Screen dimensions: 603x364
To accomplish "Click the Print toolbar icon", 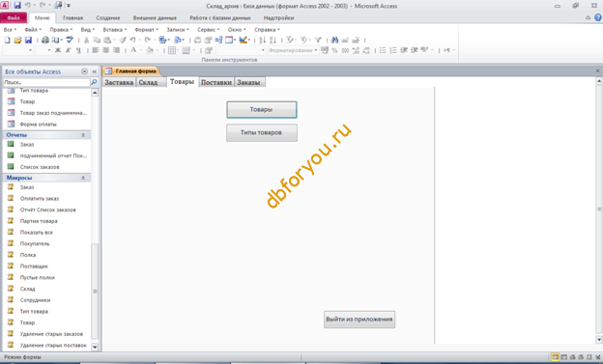I will coord(45,40).
